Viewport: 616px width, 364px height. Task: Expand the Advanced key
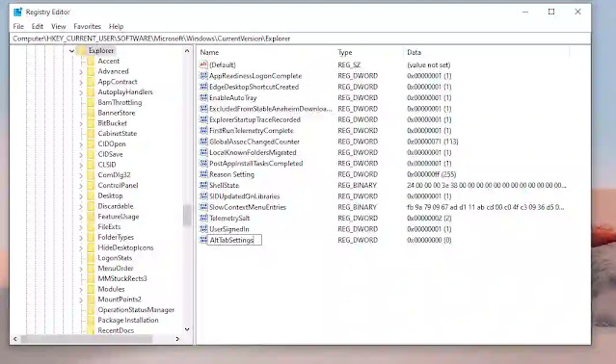click(x=81, y=72)
